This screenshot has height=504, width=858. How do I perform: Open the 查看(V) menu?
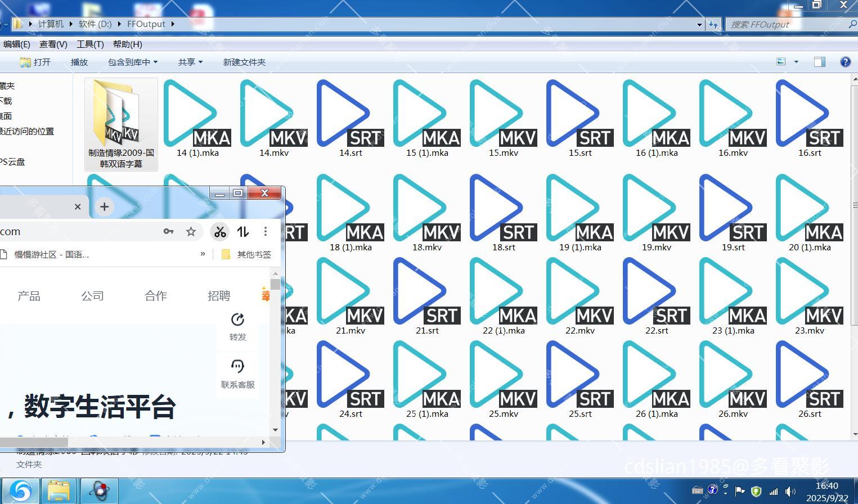point(53,44)
